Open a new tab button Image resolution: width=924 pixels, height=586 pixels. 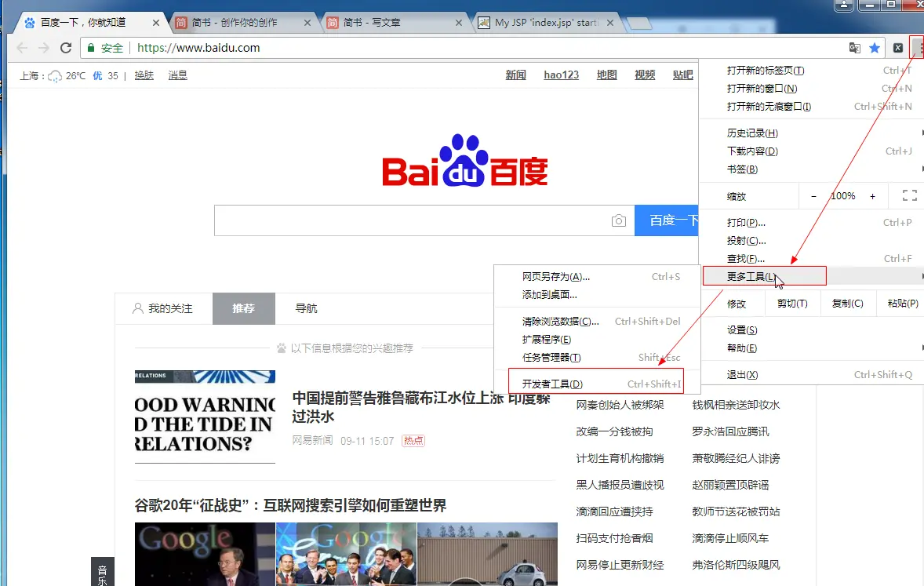(638, 24)
